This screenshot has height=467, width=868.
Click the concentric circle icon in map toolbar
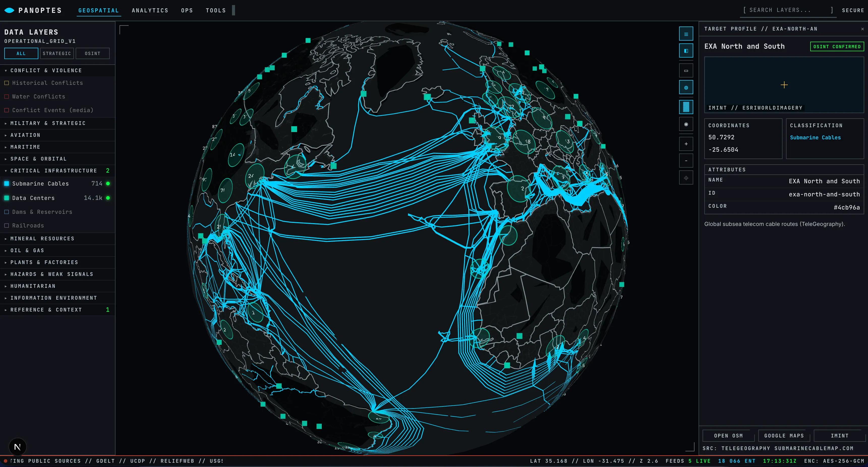coord(686,124)
